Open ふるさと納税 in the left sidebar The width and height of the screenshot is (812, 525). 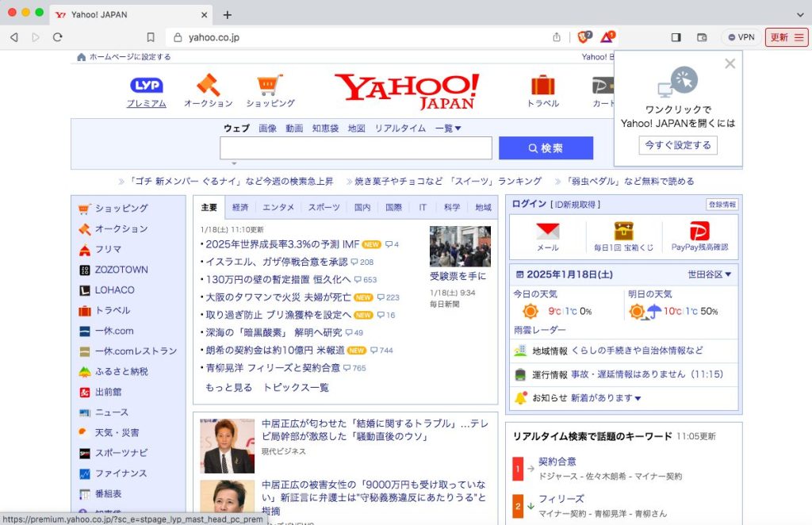pyautogui.click(x=121, y=371)
